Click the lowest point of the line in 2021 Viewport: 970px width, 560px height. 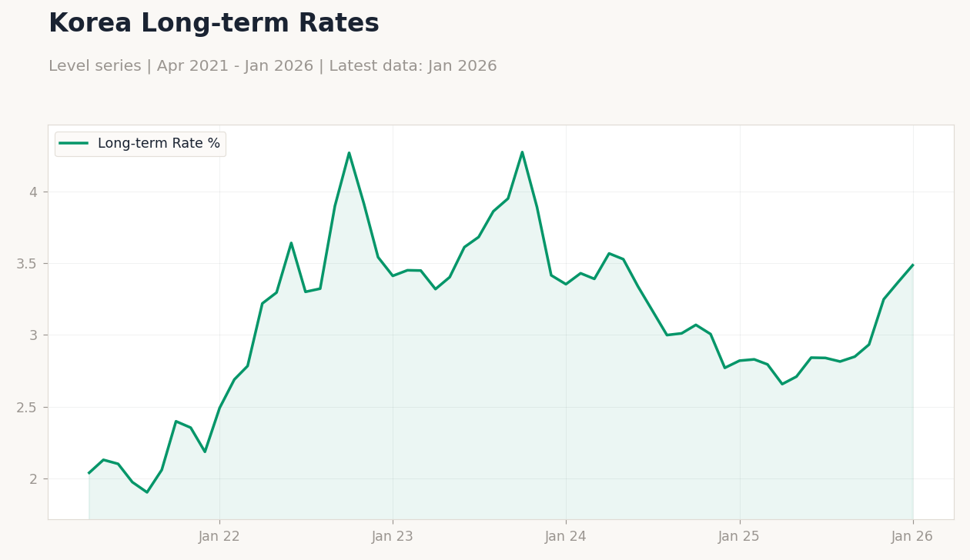[x=147, y=492]
